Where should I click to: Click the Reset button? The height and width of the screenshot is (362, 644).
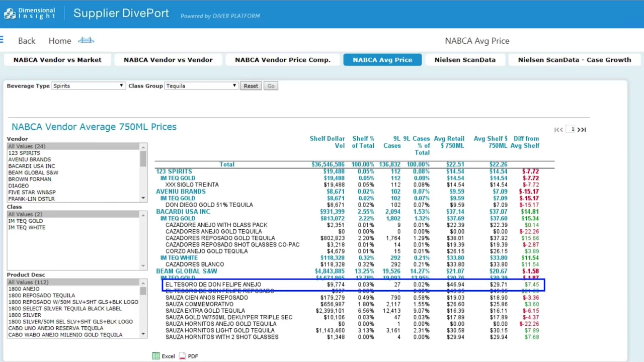click(251, 86)
